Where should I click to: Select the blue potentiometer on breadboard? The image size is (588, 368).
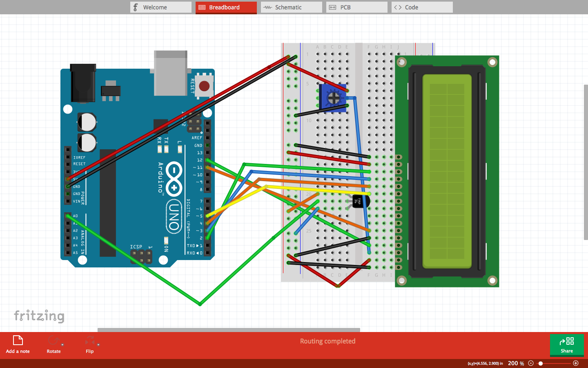[333, 98]
